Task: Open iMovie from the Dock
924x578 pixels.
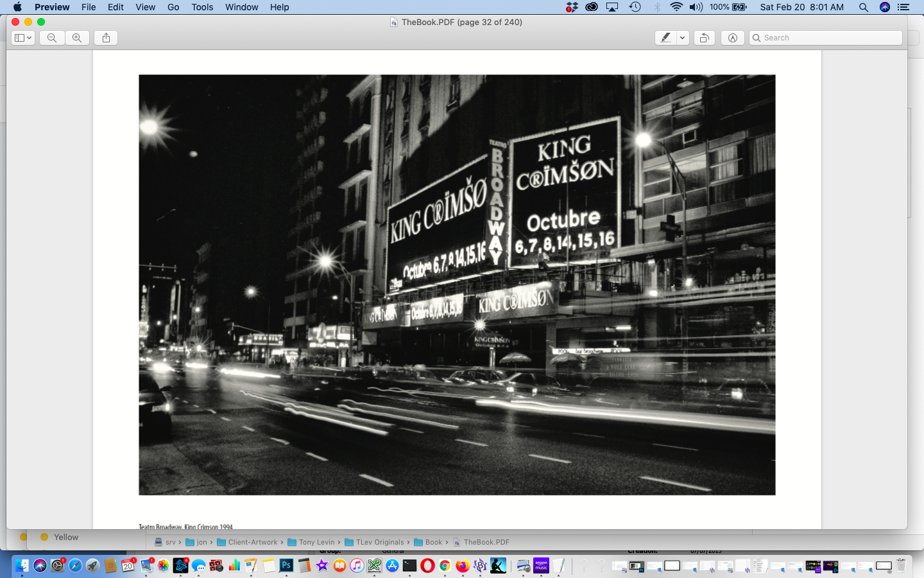Action: [x=321, y=565]
